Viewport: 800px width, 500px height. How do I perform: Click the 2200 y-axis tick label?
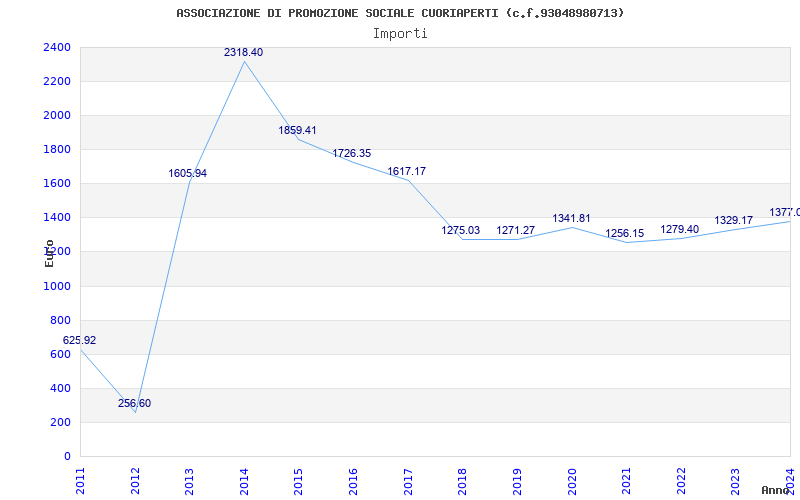(57, 81)
